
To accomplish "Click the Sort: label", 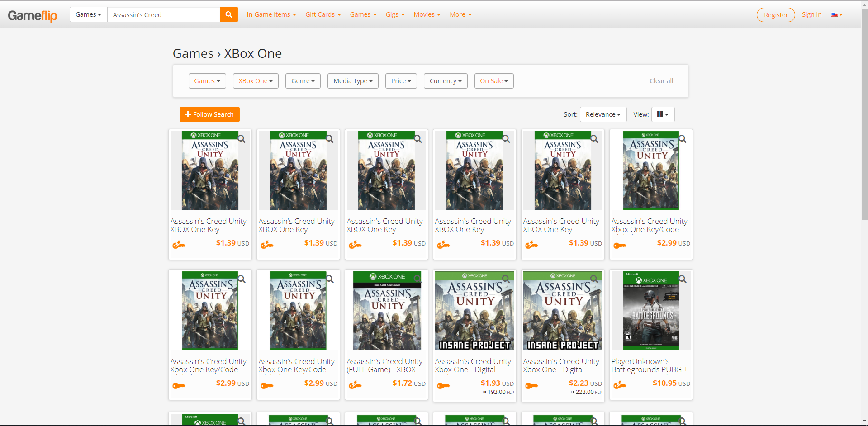I will (x=570, y=114).
